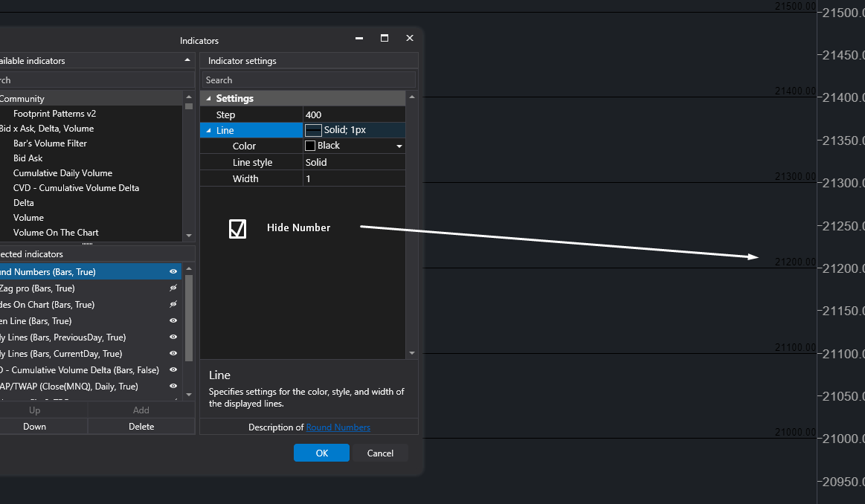Edit the Width value 1

coord(354,178)
